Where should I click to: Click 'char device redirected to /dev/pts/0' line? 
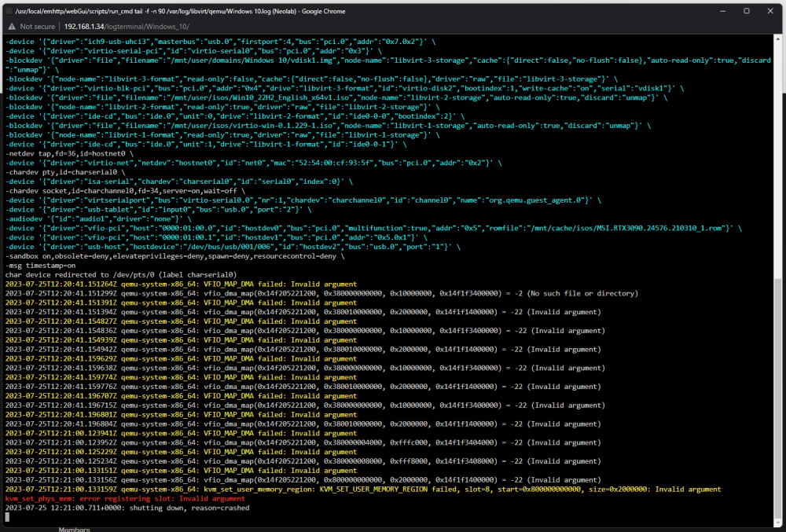coord(121,274)
